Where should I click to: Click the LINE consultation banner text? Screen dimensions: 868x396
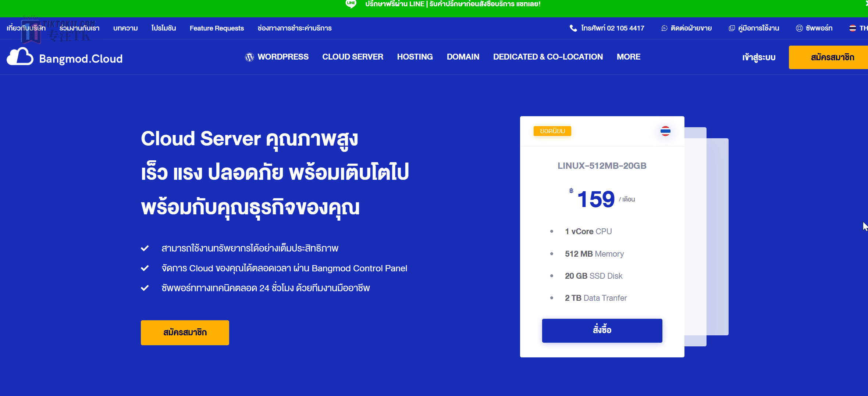(x=453, y=4)
